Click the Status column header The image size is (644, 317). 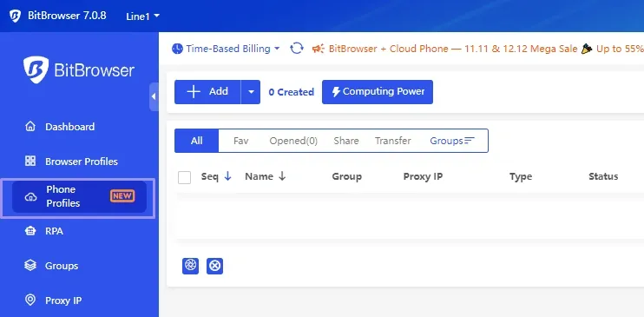pyautogui.click(x=603, y=176)
